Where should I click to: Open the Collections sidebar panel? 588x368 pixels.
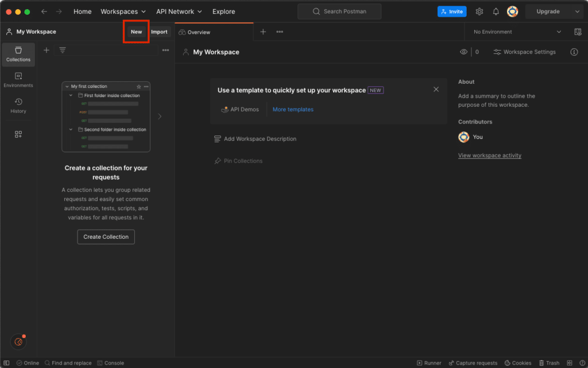(18, 54)
